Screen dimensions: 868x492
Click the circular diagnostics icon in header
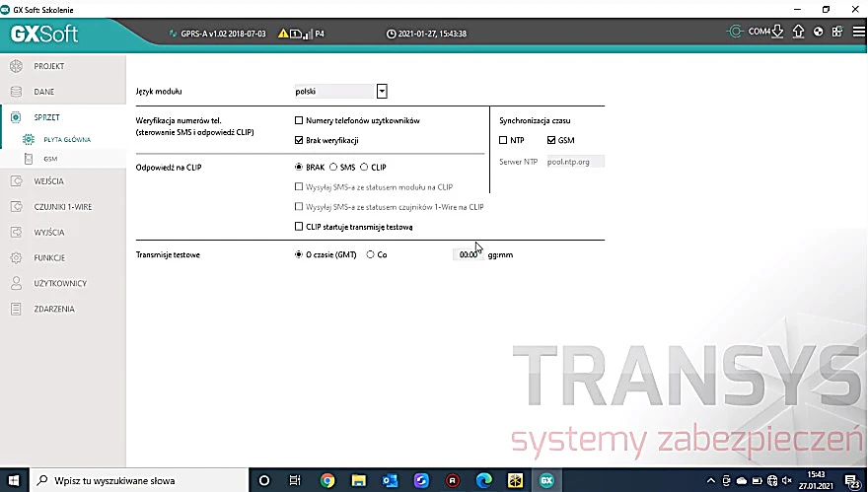tap(818, 32)
